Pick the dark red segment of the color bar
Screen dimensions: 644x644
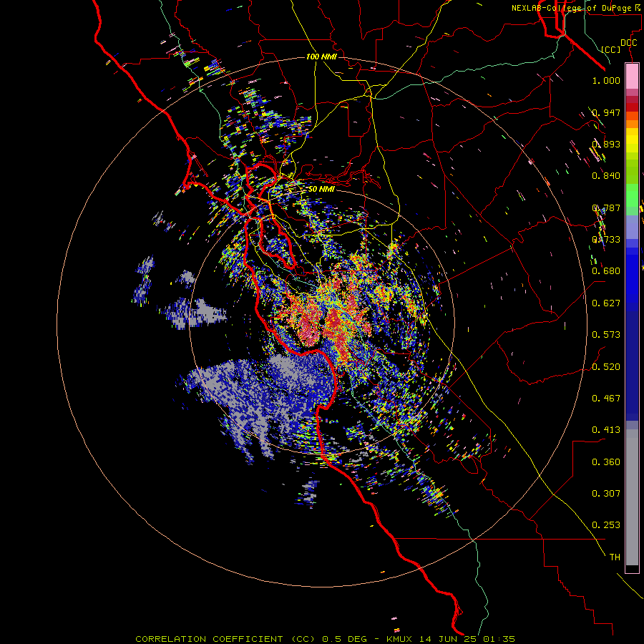[x=632, y=107]
